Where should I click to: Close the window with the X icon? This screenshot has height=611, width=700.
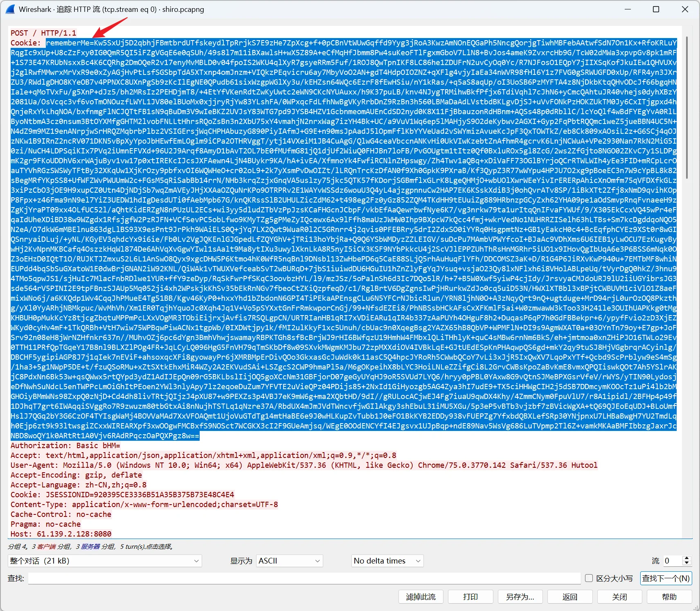[x=685, y=9]
